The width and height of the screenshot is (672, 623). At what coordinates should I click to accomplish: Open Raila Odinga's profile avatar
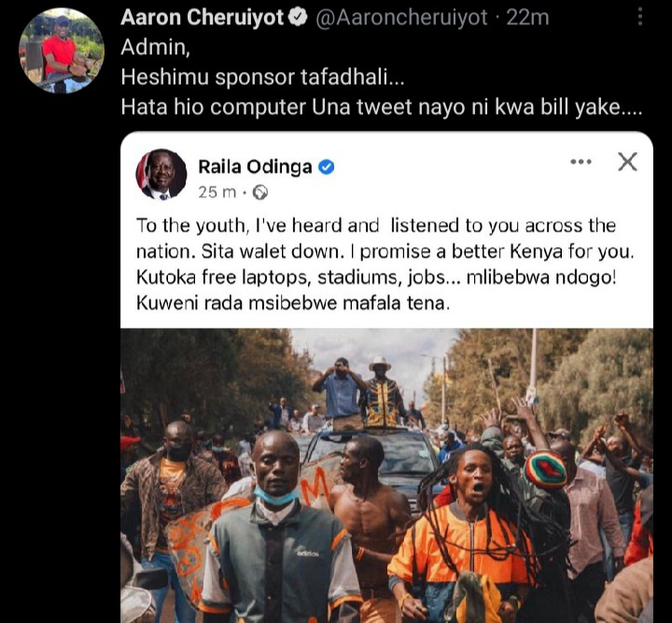point(161,175)
